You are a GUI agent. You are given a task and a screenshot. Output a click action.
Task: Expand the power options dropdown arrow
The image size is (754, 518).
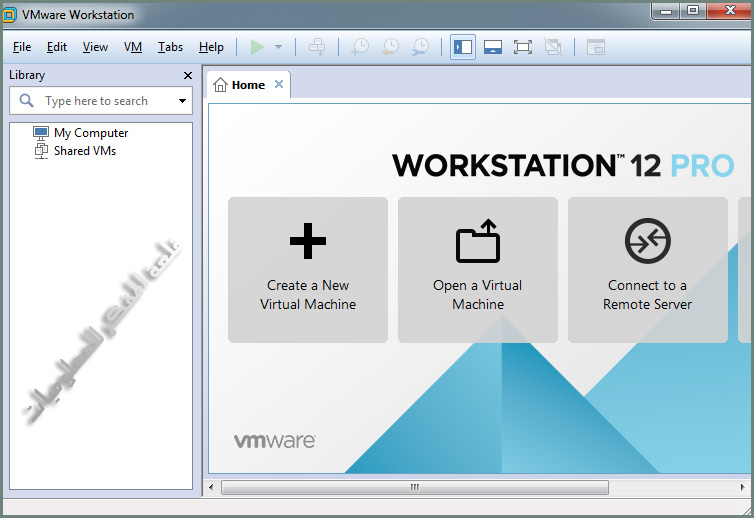[278, 47]
